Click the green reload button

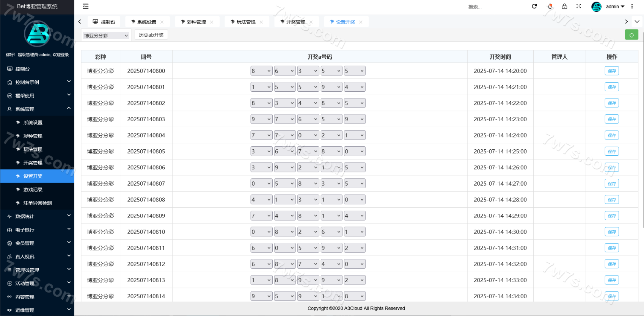pos(631,35)
